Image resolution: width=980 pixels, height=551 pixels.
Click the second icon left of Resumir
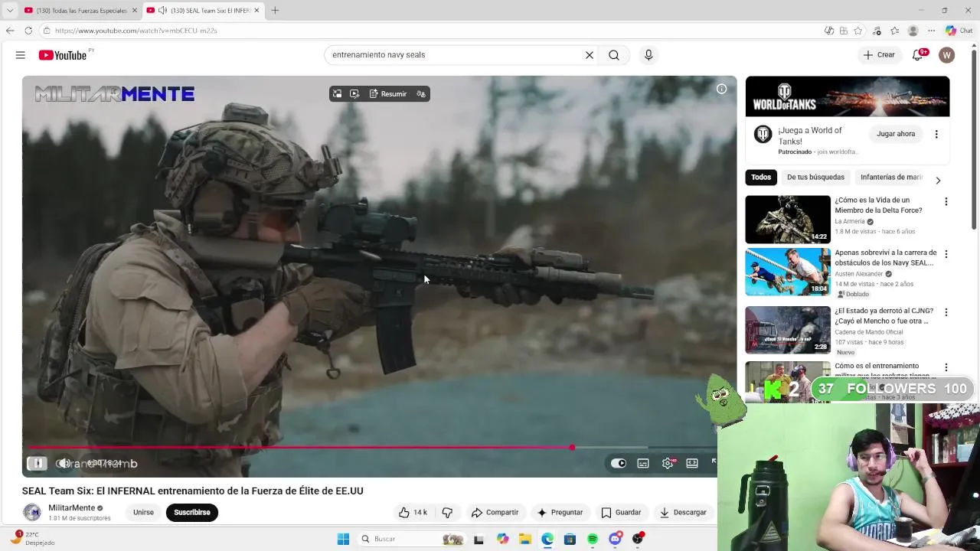(x=354, y=94)
